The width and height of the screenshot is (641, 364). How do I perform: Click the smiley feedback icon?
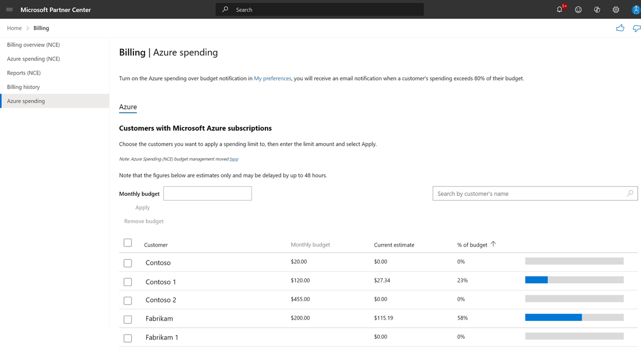click(x=578, y=10)
